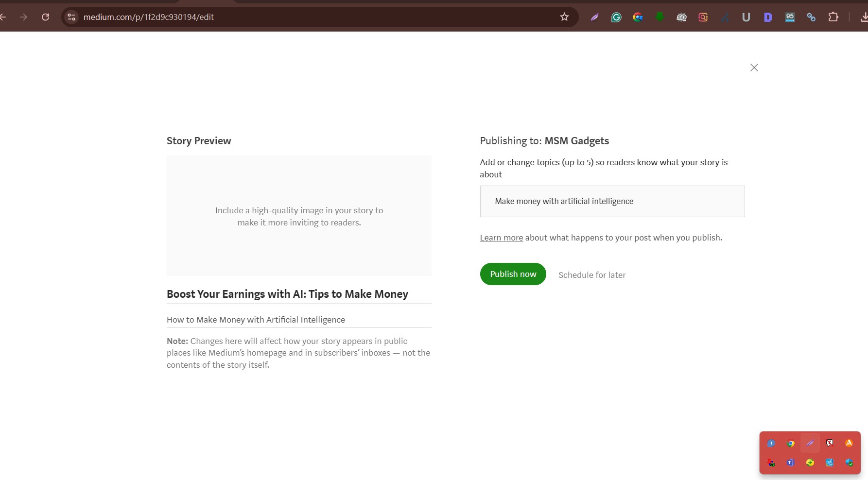The height and width of the screenshot is (480, 868).
Task: Open the extension showing badge 95
Action: [790, 17]
